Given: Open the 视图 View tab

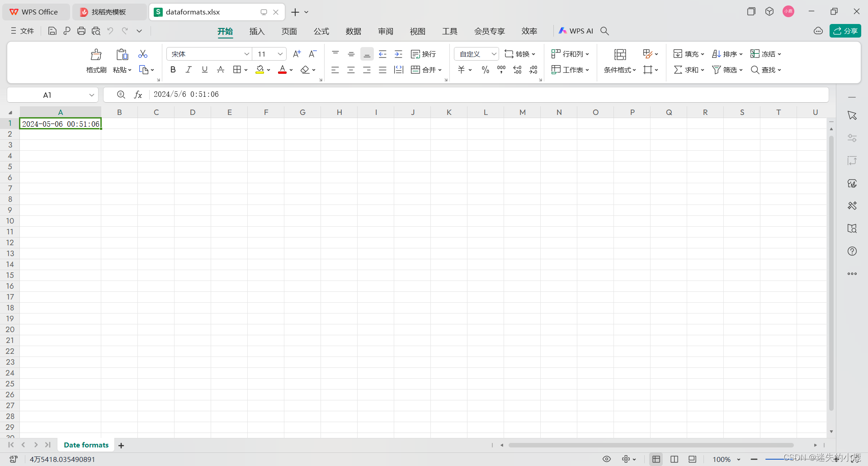Looking at the screenshot, I should (x=418, y=31).
